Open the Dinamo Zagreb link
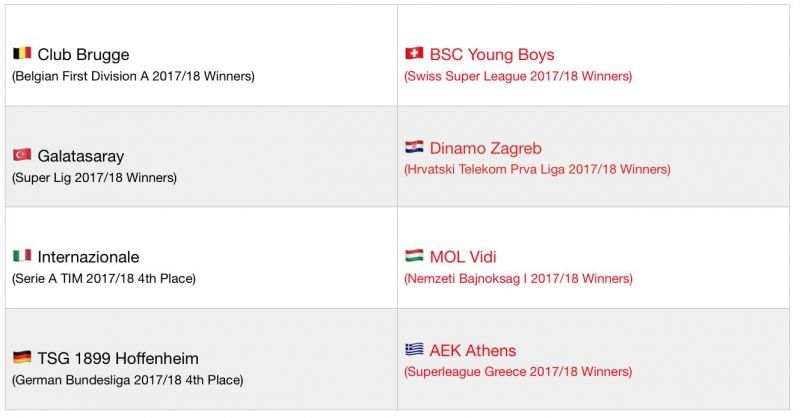Image resolution: width=800 pixels, height=418 pixels. point(487,148)
